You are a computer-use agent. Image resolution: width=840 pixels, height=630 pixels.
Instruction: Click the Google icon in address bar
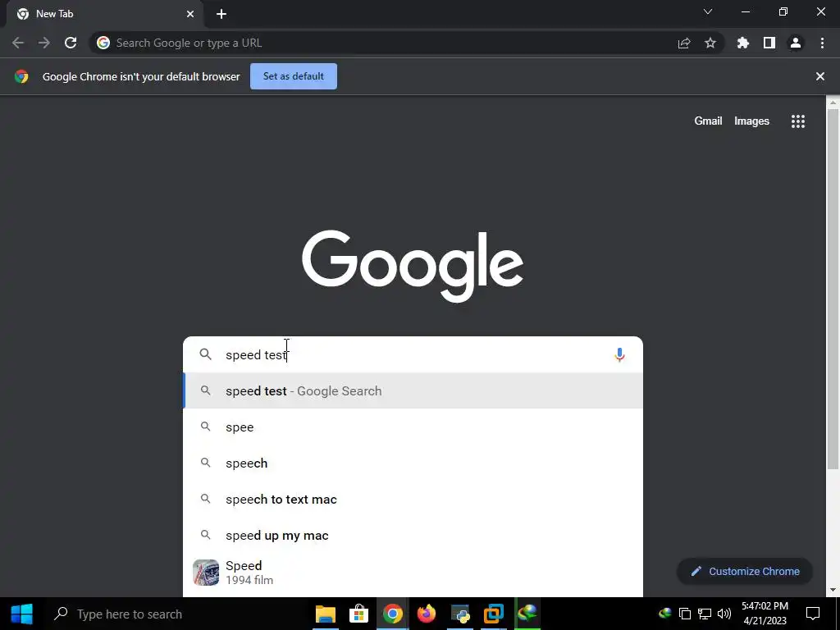point(103,43)
